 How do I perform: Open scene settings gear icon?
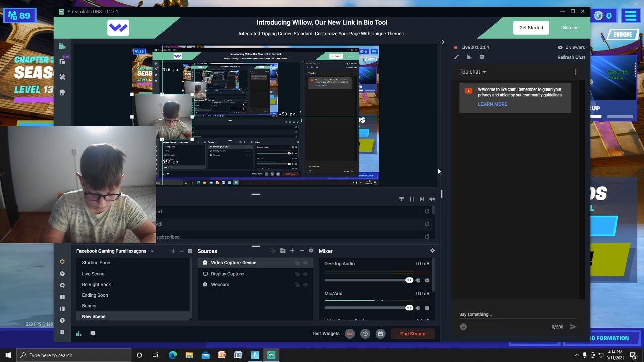[190, 251]
